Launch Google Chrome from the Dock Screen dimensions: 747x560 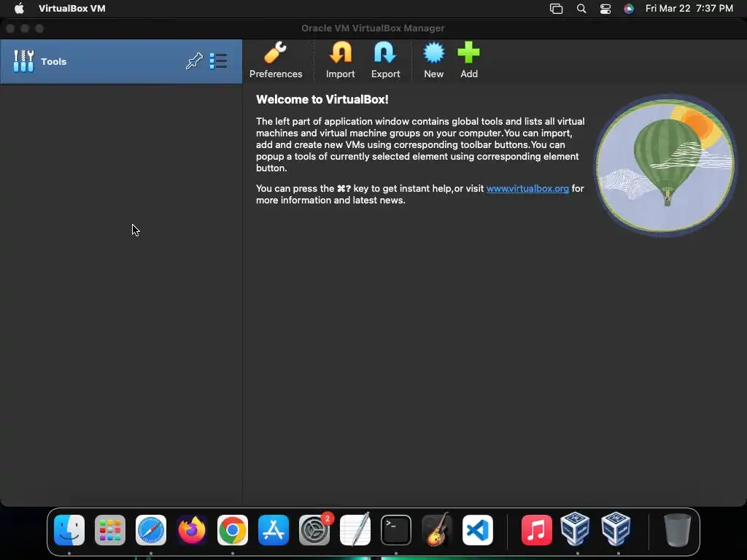233,530
